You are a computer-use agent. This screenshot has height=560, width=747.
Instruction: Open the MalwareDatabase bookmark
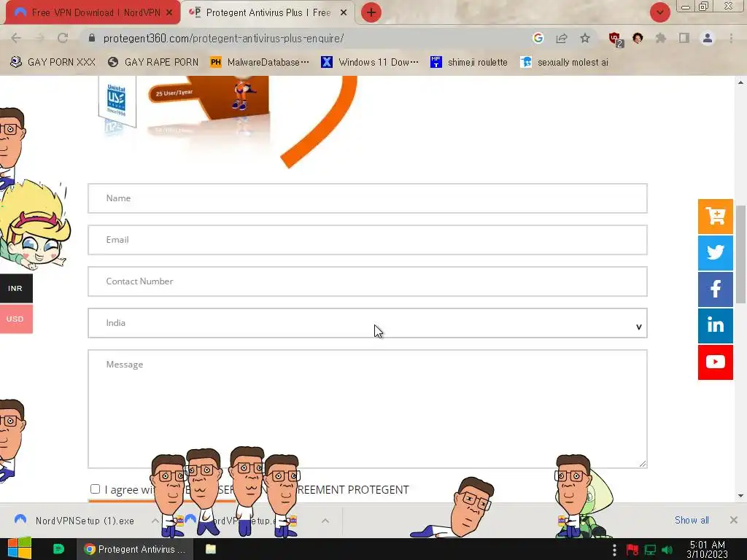(260, 63)
